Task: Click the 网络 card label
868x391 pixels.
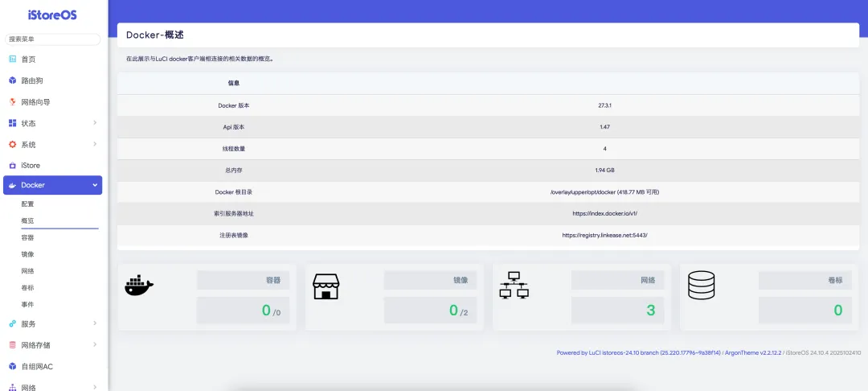Action: click(649, 280)
